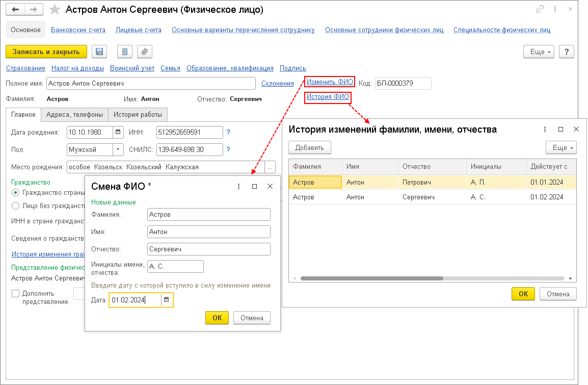Open Основные сотрудники физических лиц section
The height and width of the screenshot is (385, 588).
(x=384, y=30)
